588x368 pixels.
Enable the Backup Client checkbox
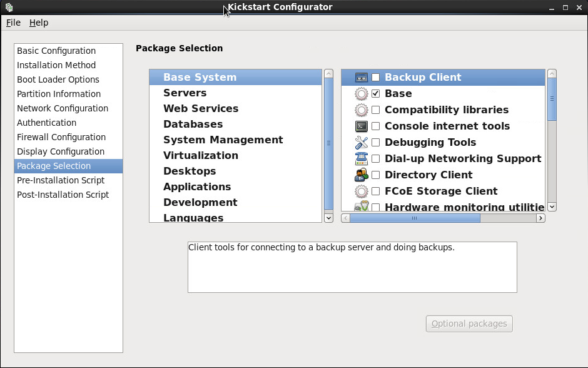tap(375, 77)
